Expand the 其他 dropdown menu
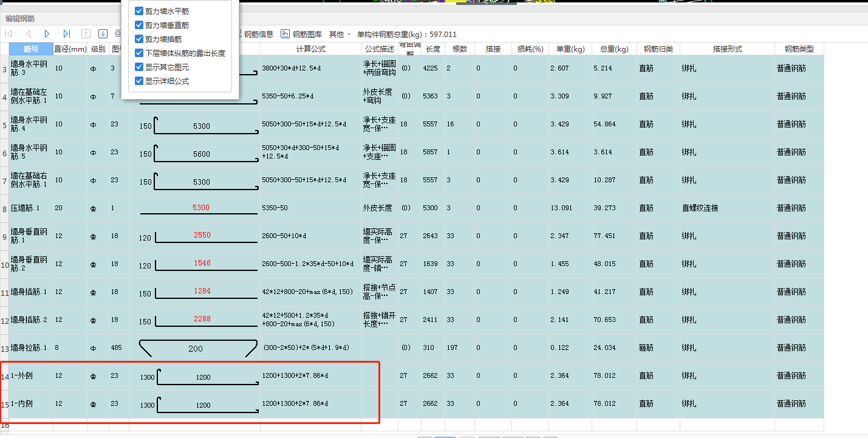 coord(340,34)
